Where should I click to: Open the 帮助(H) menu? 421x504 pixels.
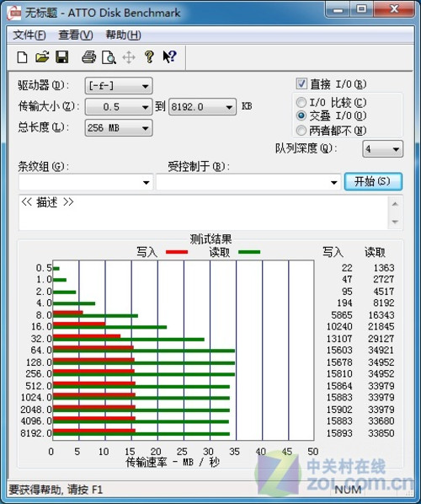123,35
